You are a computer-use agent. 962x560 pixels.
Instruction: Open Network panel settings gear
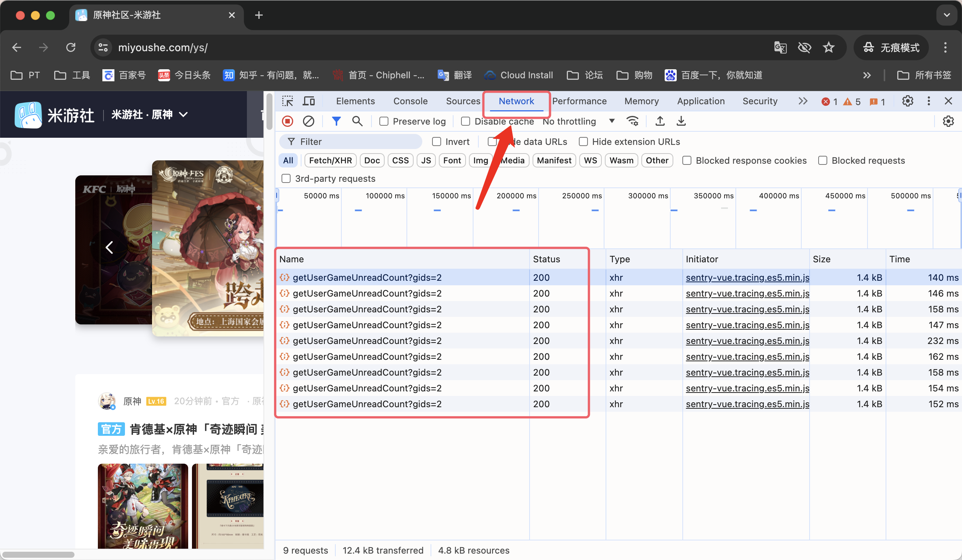948,122
